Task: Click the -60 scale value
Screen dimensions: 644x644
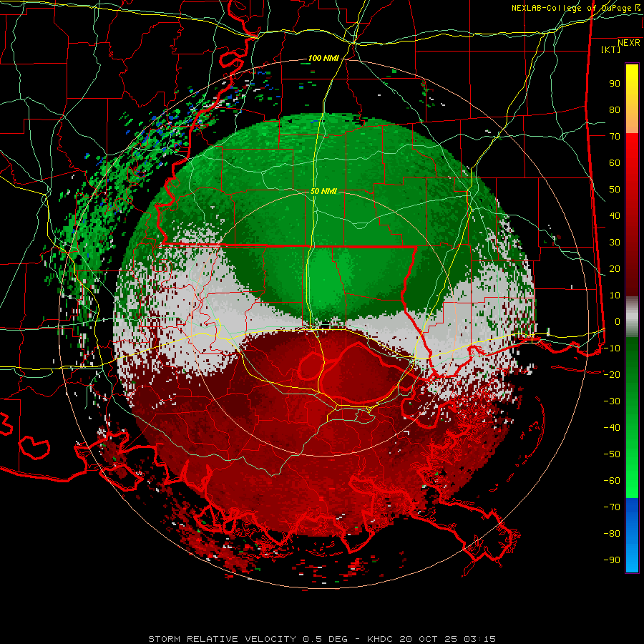Action: (612, 481)
